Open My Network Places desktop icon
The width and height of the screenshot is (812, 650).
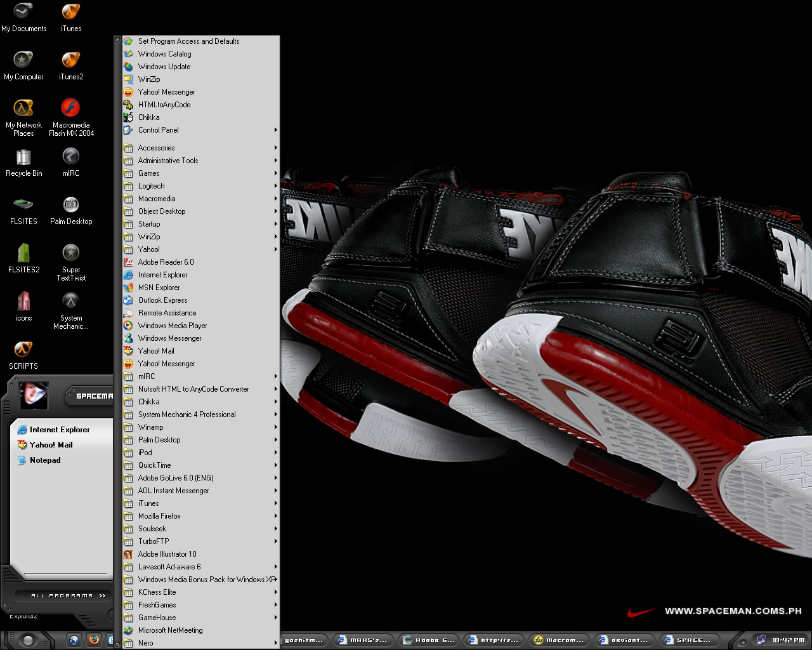23,117
